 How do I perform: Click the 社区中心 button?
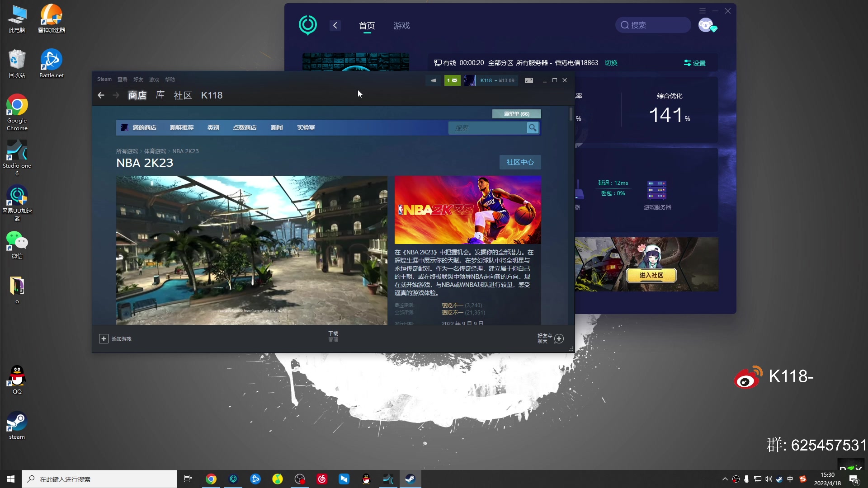click(x=520, y=162)
